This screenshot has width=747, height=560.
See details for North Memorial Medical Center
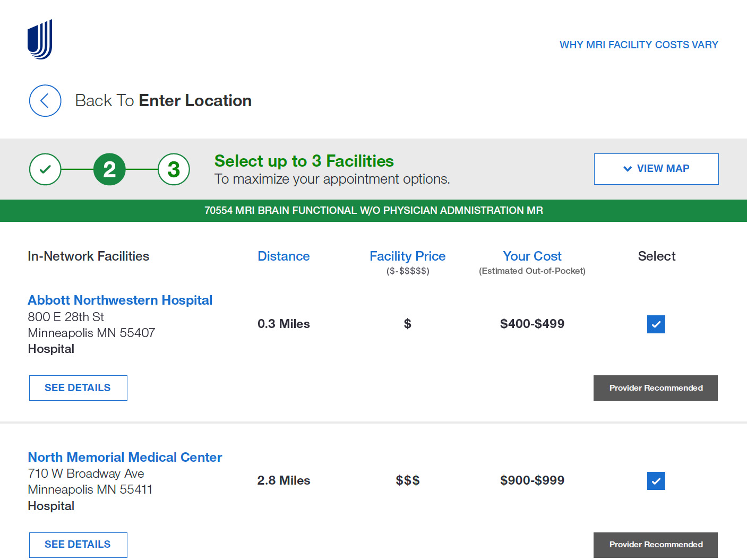[x=78, y=545]
